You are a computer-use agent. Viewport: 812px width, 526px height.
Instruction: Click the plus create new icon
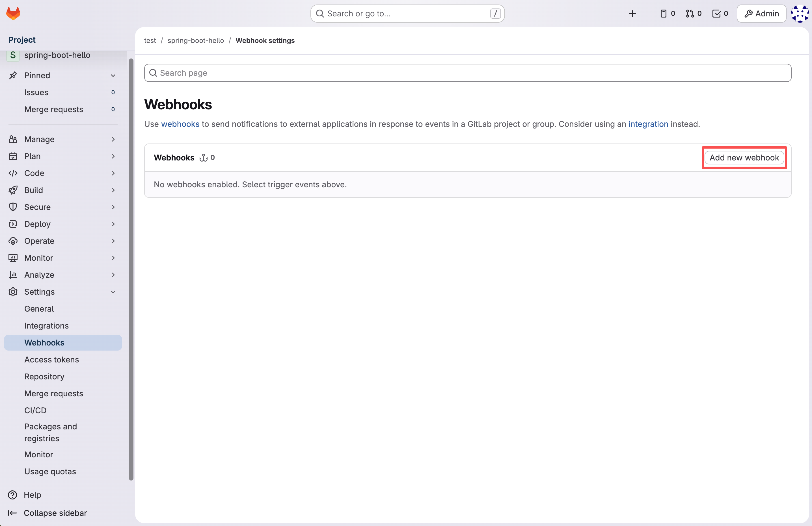click(632, 14)
